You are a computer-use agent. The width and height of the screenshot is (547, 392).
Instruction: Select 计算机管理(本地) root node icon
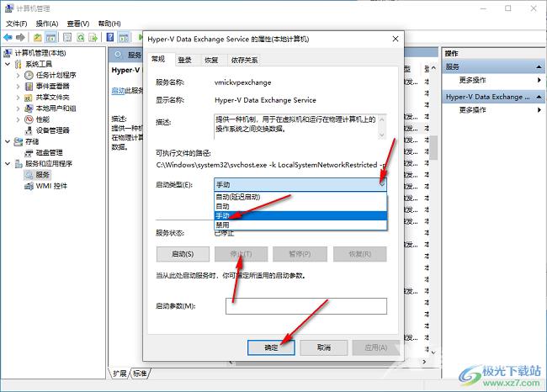[x=8, y=53]
